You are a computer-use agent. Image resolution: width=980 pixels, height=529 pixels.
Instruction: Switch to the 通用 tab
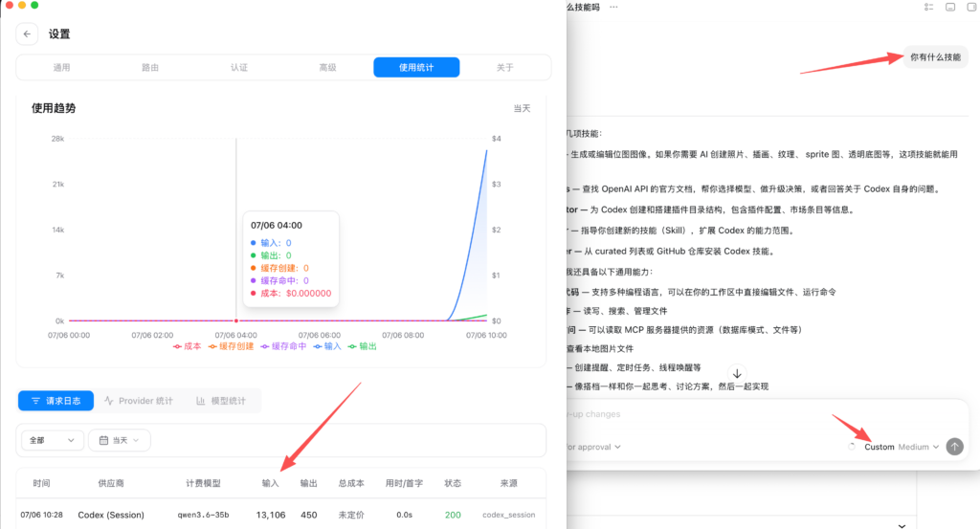coord(61,68)
